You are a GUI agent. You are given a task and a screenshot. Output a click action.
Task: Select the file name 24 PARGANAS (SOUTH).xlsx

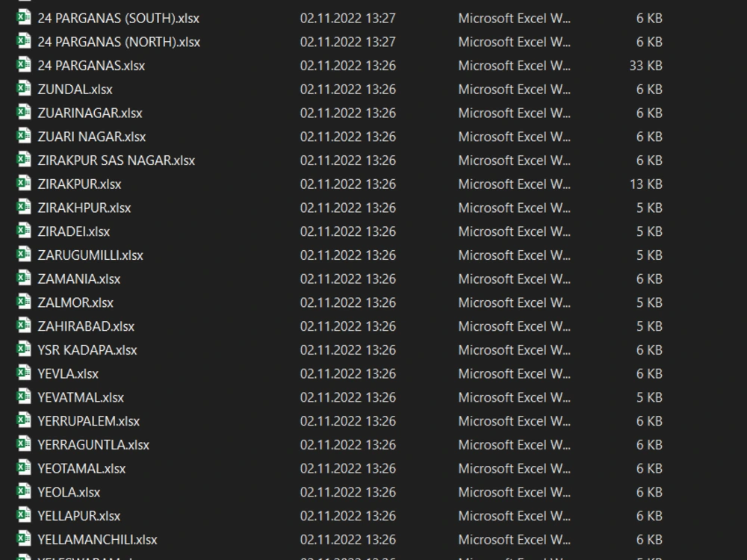click(x=118, y=19)
